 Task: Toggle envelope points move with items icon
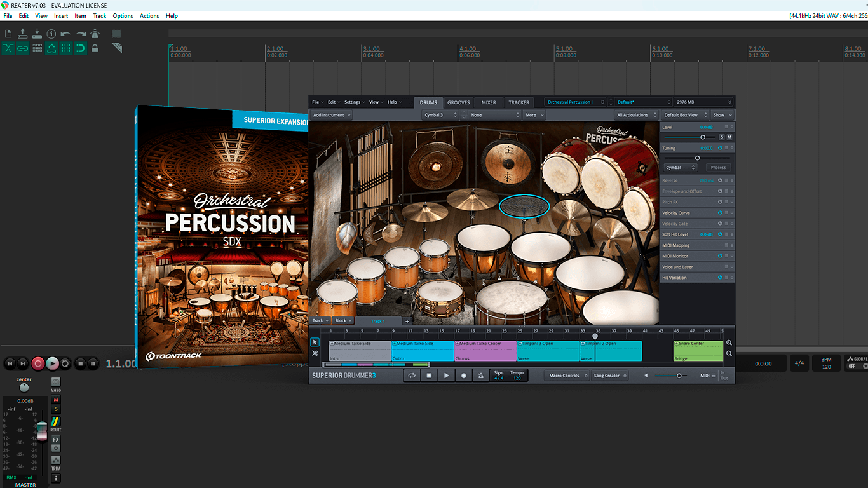[51, 48]
